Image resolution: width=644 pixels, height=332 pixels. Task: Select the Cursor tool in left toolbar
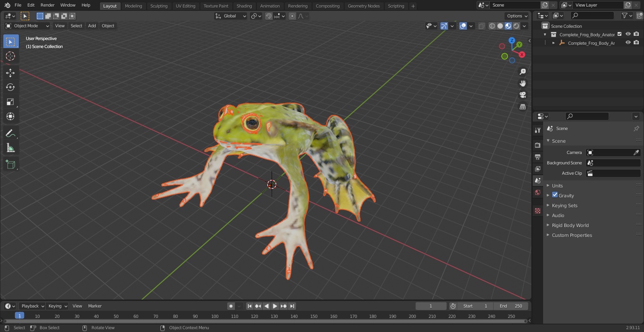coord(10,56)
